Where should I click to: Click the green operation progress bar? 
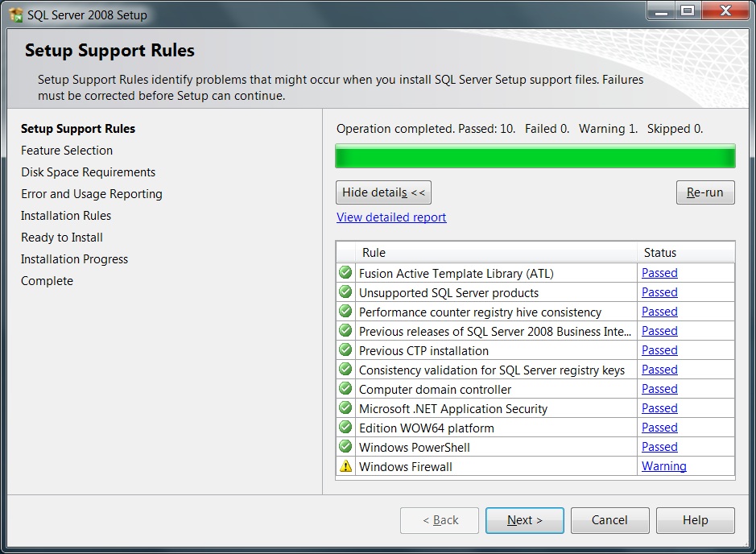pyautogui.click(x=535, y=155)
